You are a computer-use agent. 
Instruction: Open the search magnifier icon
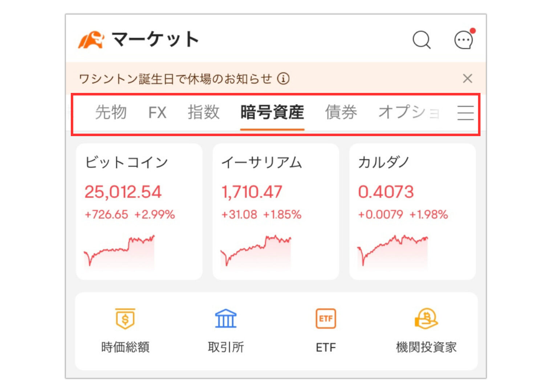422,40
